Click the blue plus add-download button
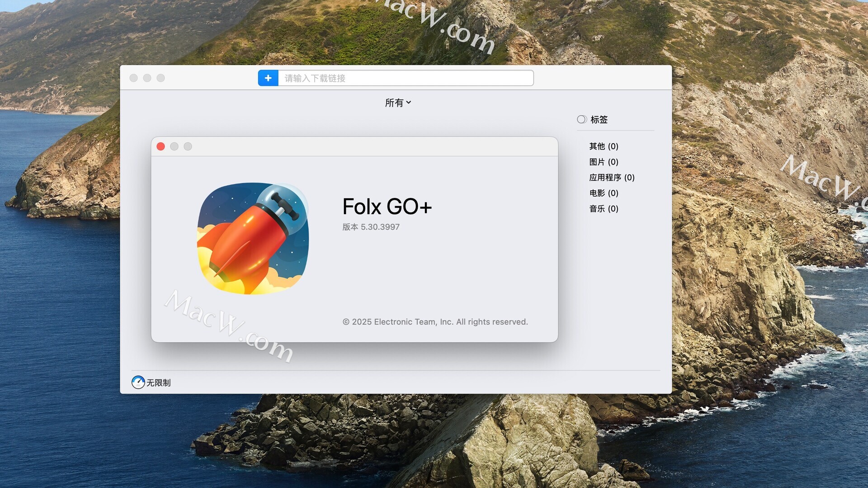The image size is (868, 488). pyautogui.click(x=268, y=78)
